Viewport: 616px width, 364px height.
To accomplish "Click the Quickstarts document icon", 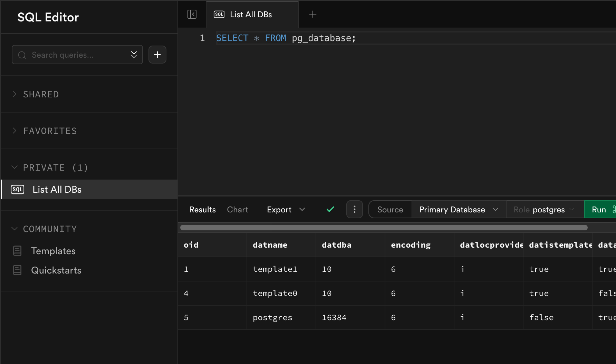I will point(17,270).
